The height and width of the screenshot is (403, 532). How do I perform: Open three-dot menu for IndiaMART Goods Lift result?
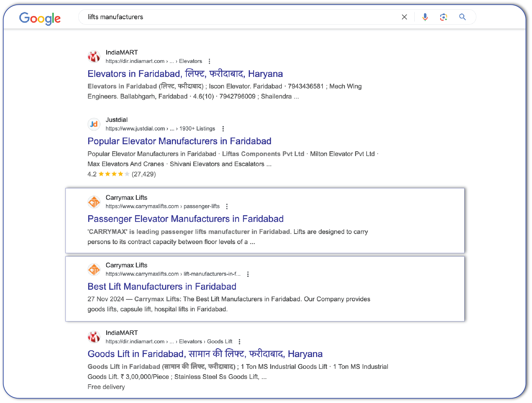click(x=239, y=342)
